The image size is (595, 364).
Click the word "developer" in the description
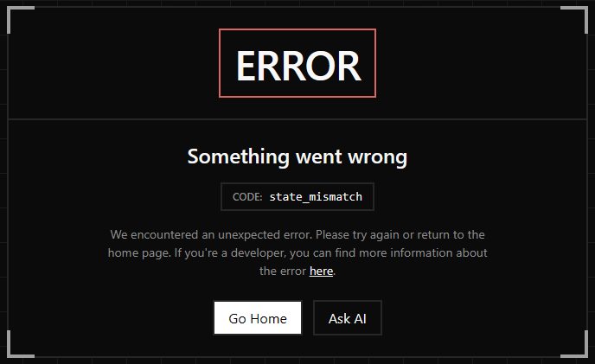[x=258, y=252]
